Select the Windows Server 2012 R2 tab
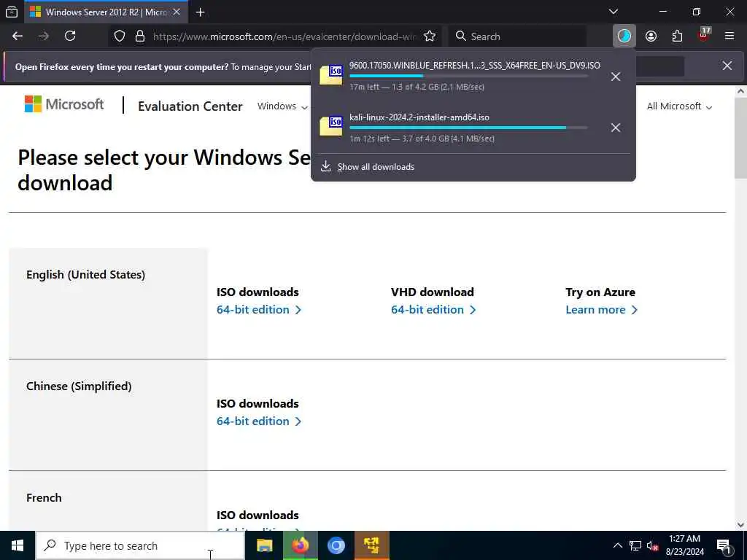The width and height of the screenshot is (747, 560). click(x=106, y=12)
